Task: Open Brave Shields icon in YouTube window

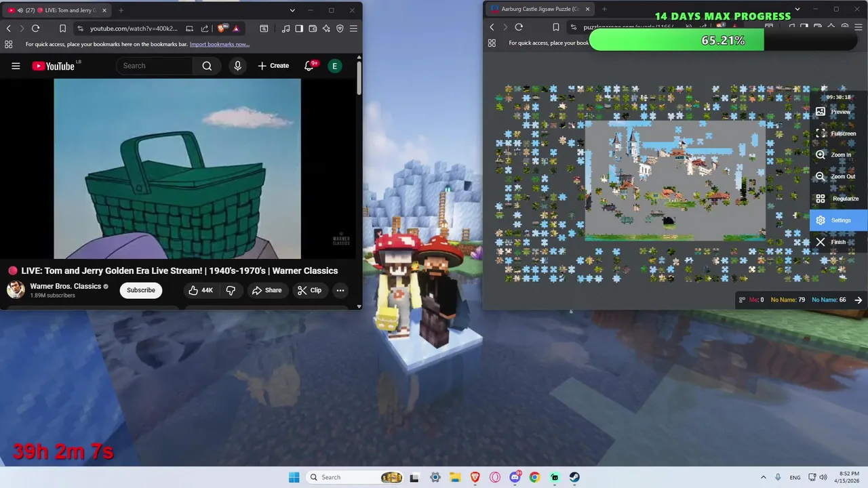Action: click(x=221, y=28)
